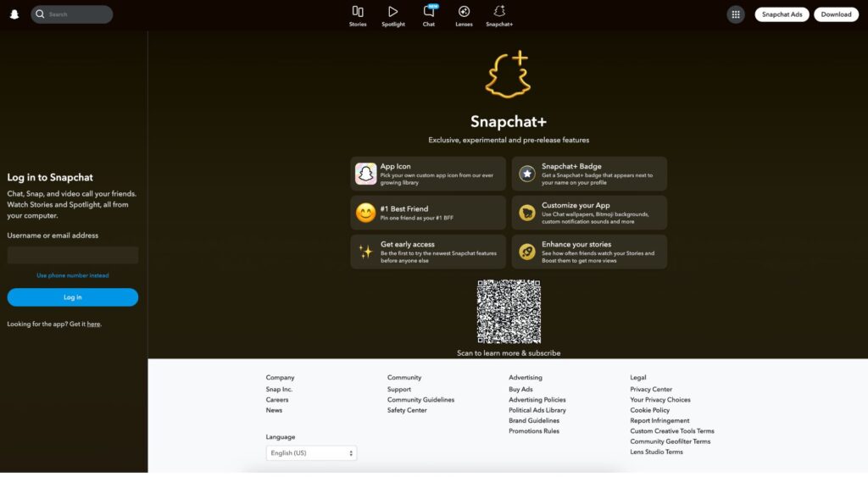Click Use phone number instead link
Viewport: 868px width, 488px height.
tap(73, 275)
